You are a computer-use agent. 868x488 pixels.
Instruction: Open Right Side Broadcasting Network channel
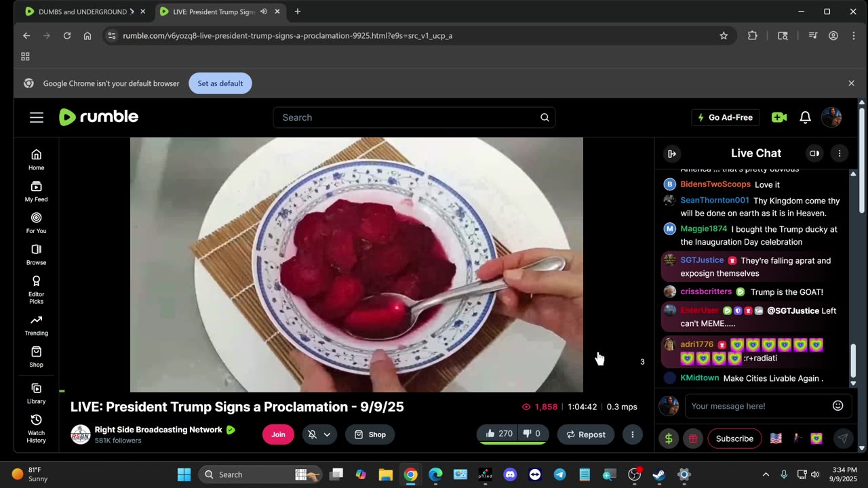(x=159, y=430)
